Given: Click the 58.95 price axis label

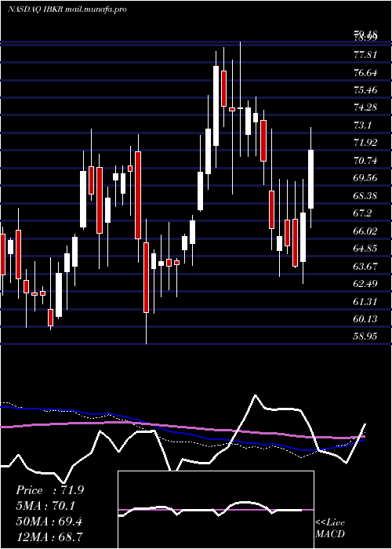Looking at the screenshot, I should point(365,336).
